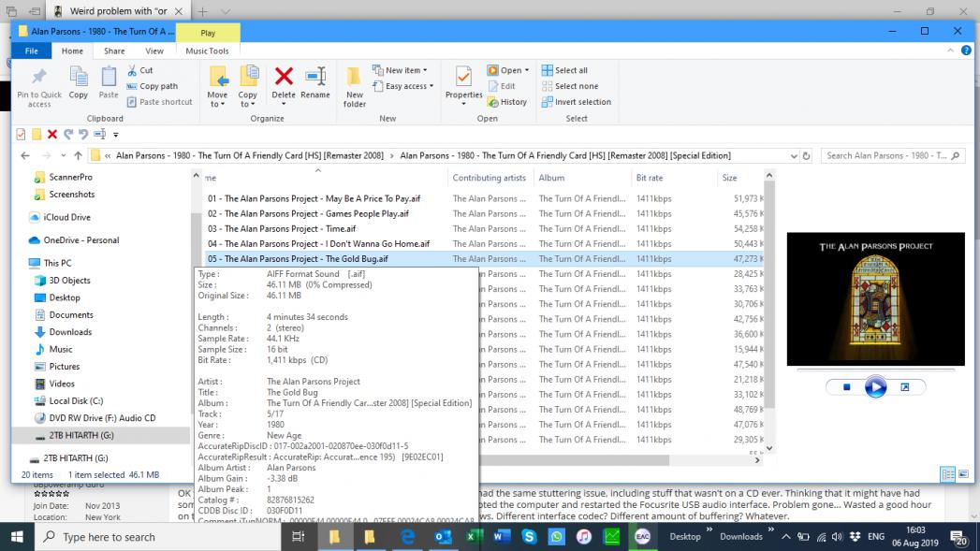This screenshot has width=980, height=551.
Task: Toggle the details view button
Action: tap(946, 475)
